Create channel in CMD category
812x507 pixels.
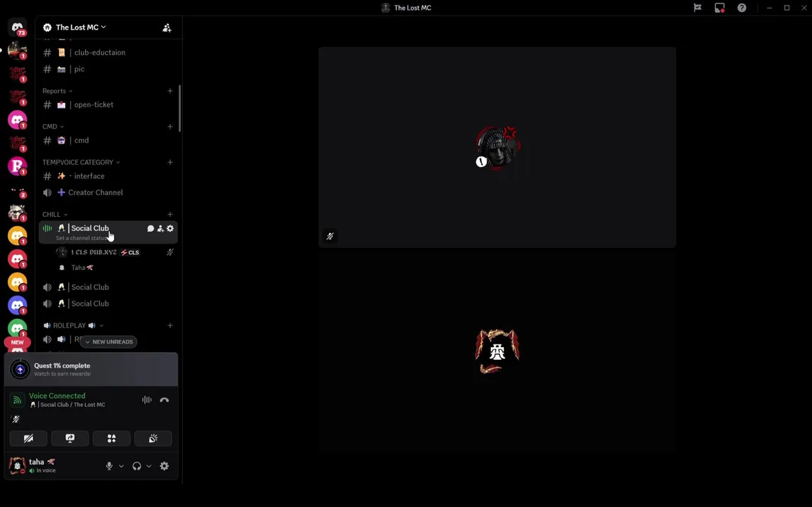(x=170, y=127)
